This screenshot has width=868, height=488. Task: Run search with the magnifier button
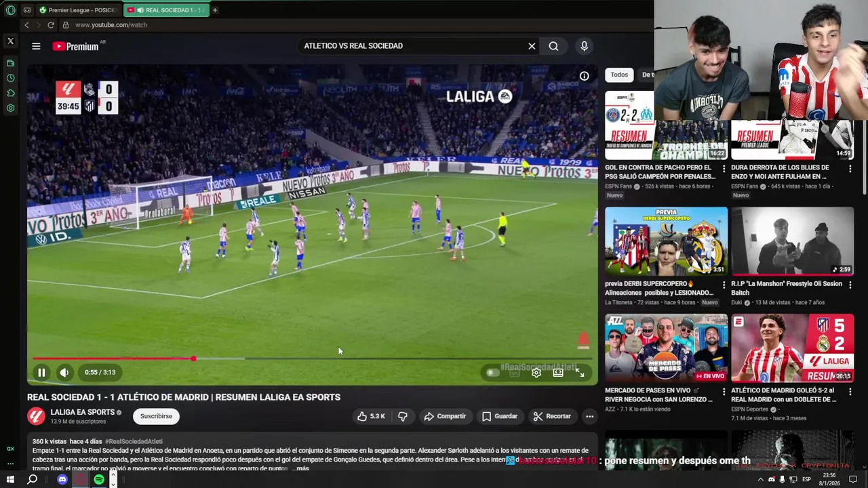click(x=553, y=46)
